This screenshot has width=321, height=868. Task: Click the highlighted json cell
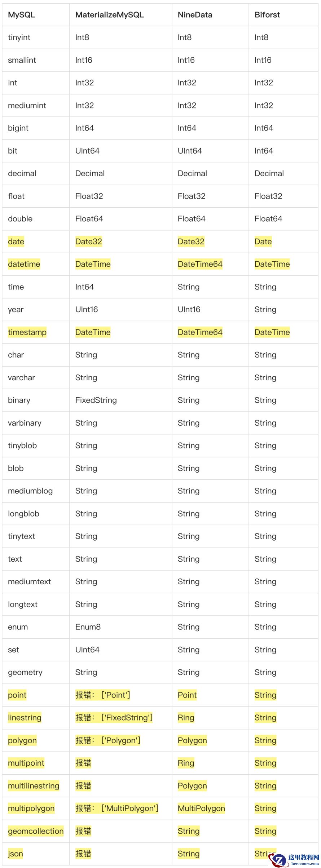pos(16,854)
